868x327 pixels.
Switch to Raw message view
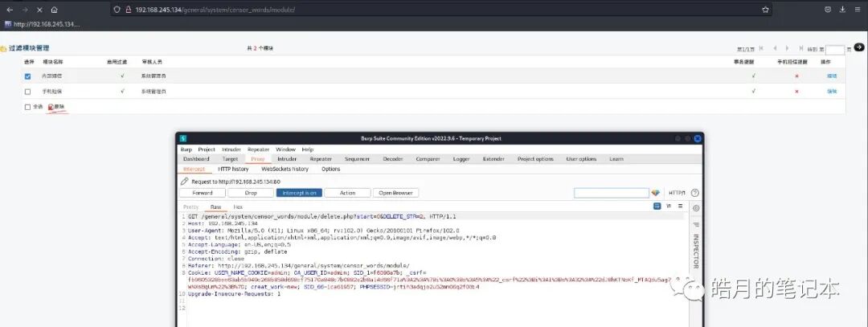tap(216, 207)
